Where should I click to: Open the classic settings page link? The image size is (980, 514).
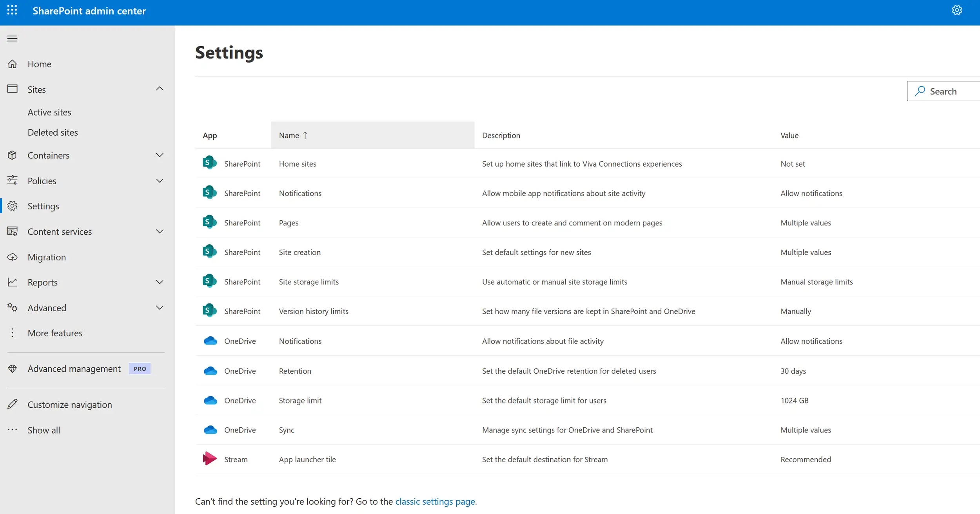coord(435,501)
